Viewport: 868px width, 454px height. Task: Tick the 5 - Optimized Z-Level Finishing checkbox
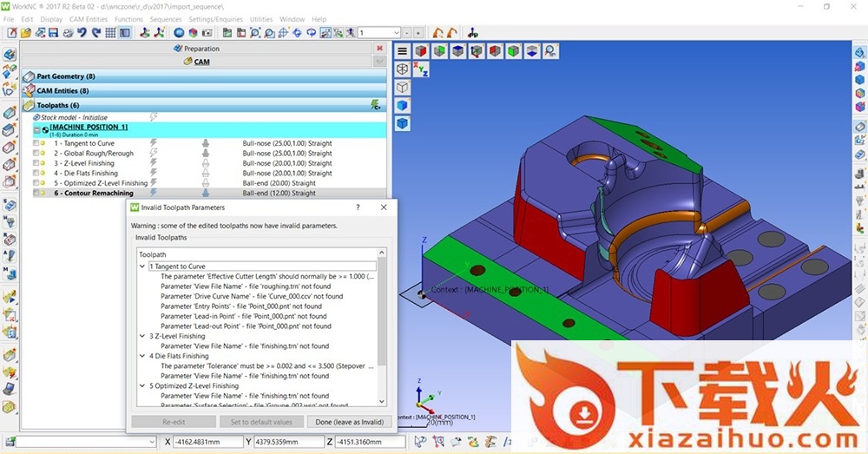(36, 183)
